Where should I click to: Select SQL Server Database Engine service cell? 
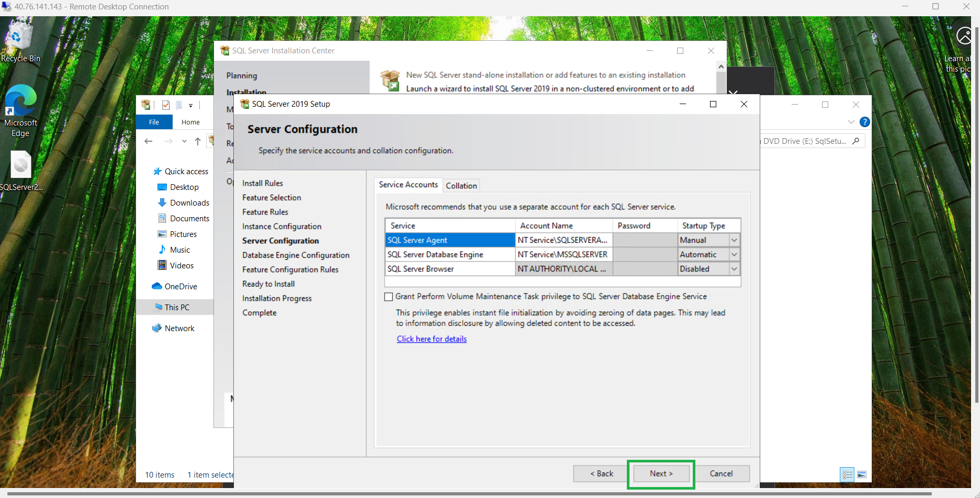coord(450,255)
